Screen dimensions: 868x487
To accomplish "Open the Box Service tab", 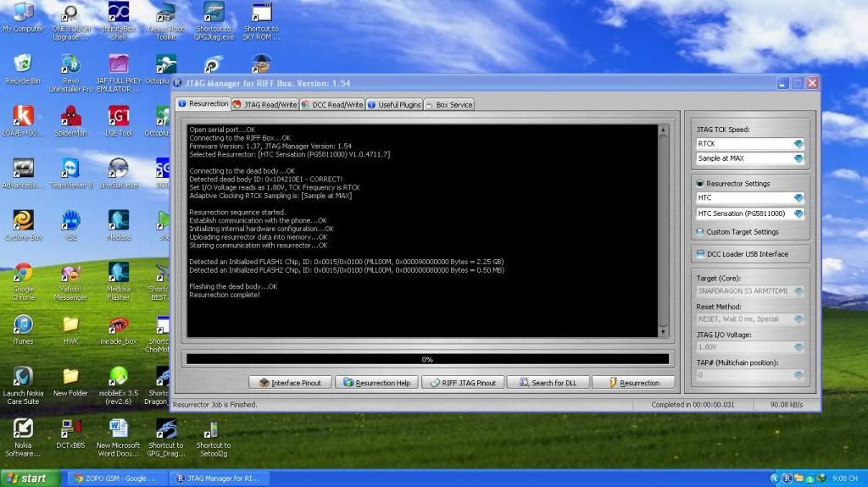I will (x=449, y=104).
